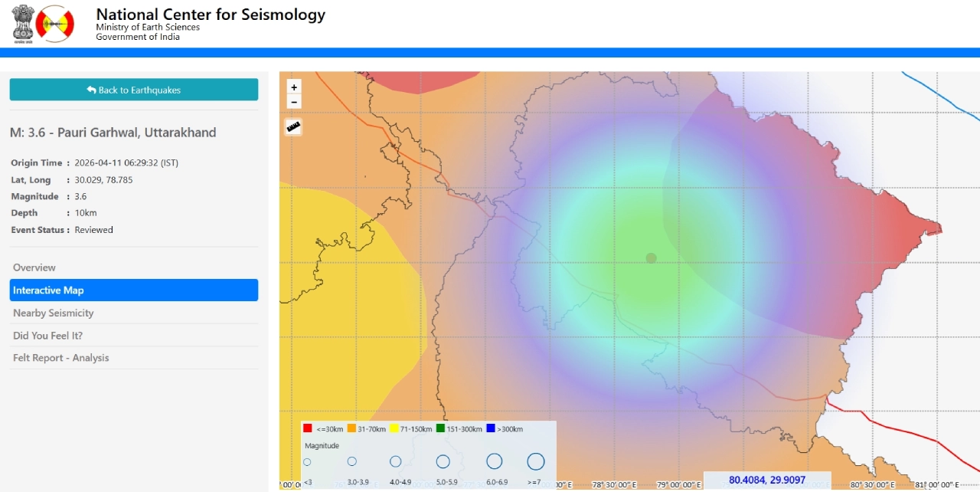Activate the ruler measure tool
This screenshot has width=980, height=492.
[x=294, y=127]
